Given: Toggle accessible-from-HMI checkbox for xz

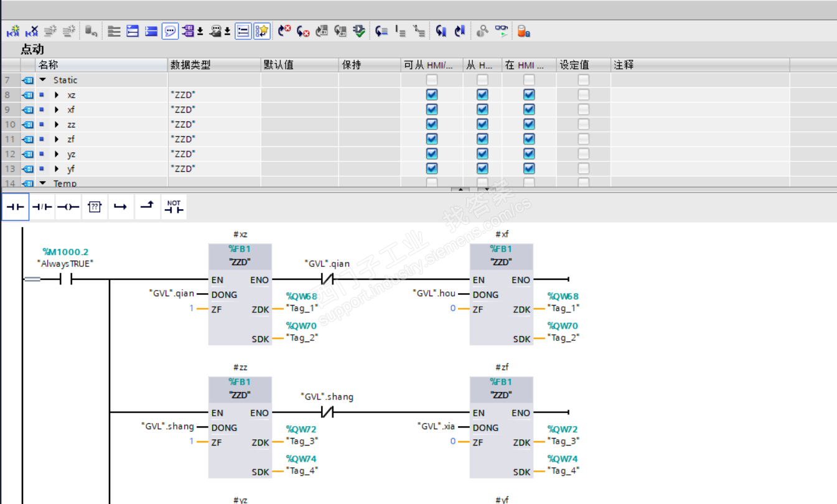Looking at the screenshot, I should pyautogui.click(x=432, y=95).
